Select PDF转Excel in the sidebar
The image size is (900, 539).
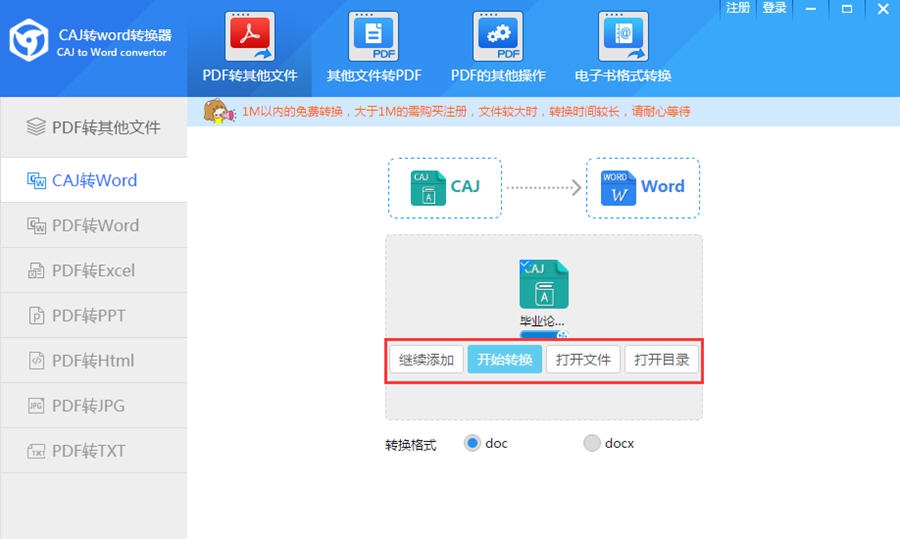[94, 270]
